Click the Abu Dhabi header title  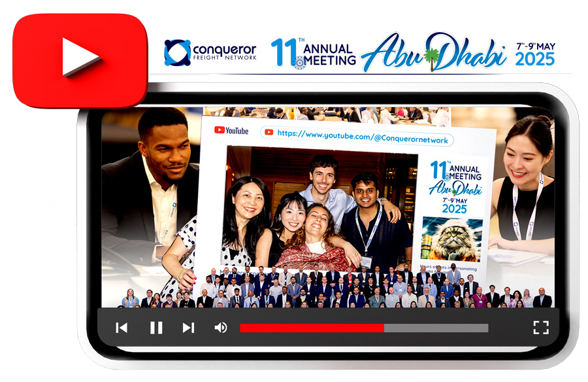pos(433,54)
